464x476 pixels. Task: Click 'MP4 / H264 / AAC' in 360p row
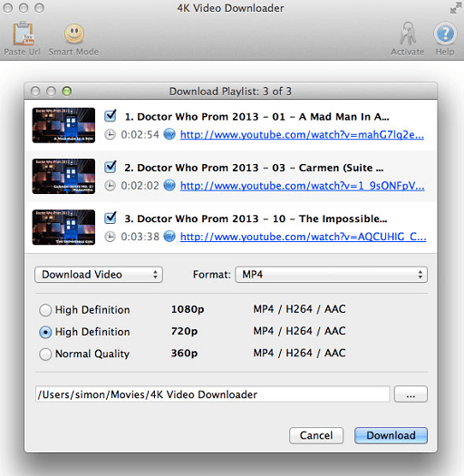coord(300,353)
